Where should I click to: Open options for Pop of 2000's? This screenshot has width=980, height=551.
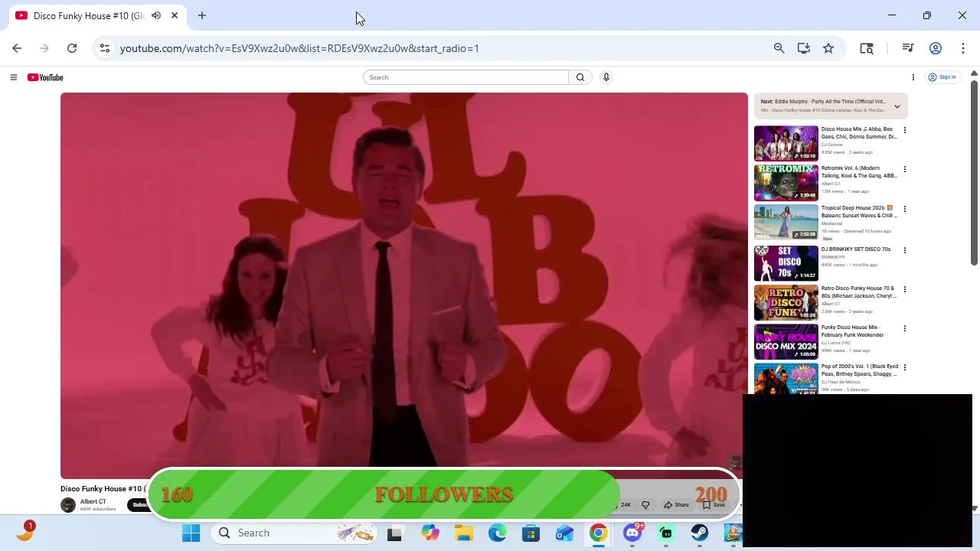[905, 367]
